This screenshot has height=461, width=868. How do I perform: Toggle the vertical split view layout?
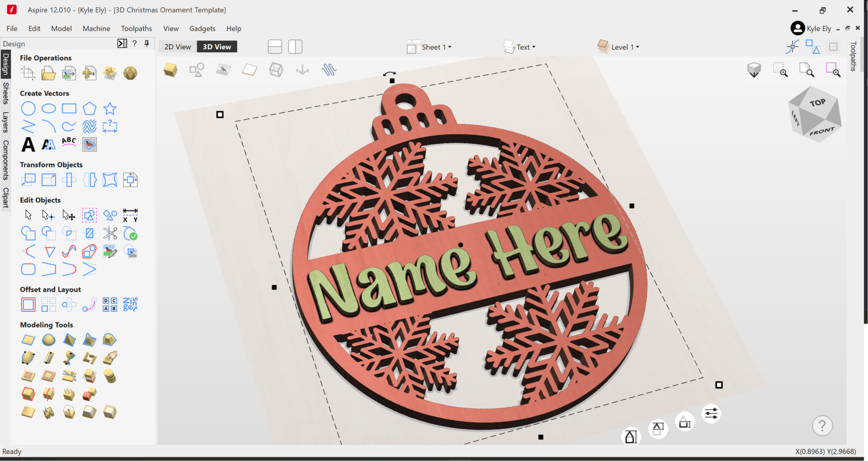click(x=295, y=47)
